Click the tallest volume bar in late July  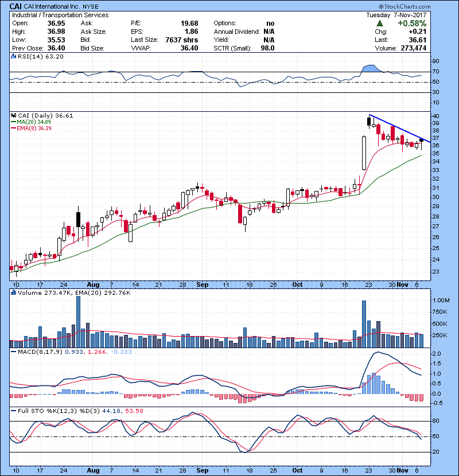coord(78,322)
